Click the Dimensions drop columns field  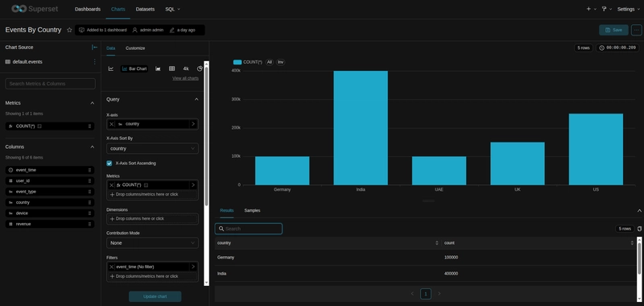152,218
